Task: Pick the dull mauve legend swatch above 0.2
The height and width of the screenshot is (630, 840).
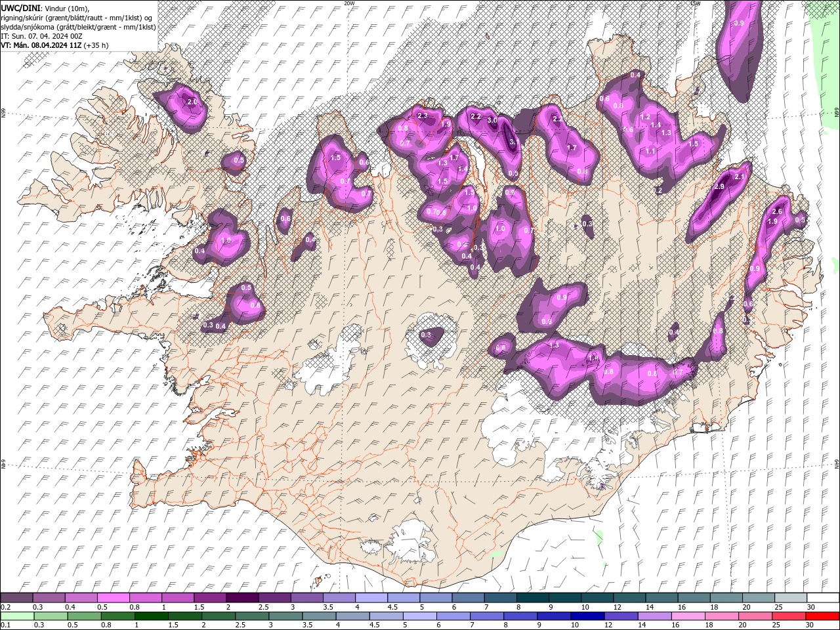Action: pos(16,598)
